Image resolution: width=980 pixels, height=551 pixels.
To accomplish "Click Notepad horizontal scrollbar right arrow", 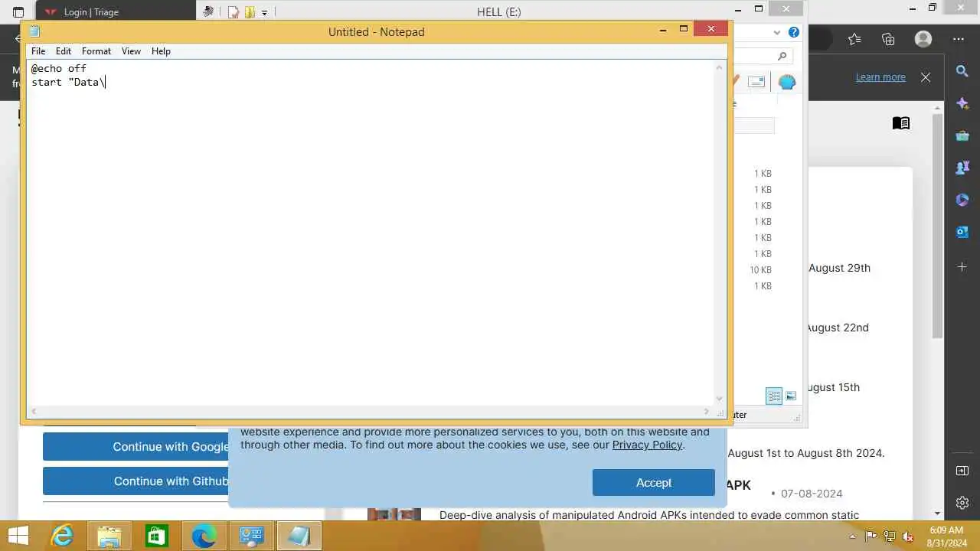I will pyautogui.click(x=707, y=411).
